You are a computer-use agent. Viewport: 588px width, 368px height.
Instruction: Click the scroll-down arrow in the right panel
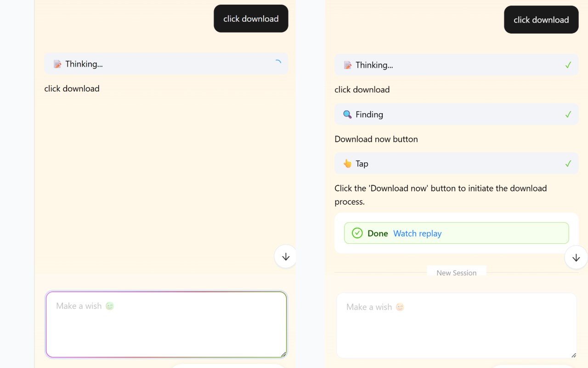tap(576, 258)
